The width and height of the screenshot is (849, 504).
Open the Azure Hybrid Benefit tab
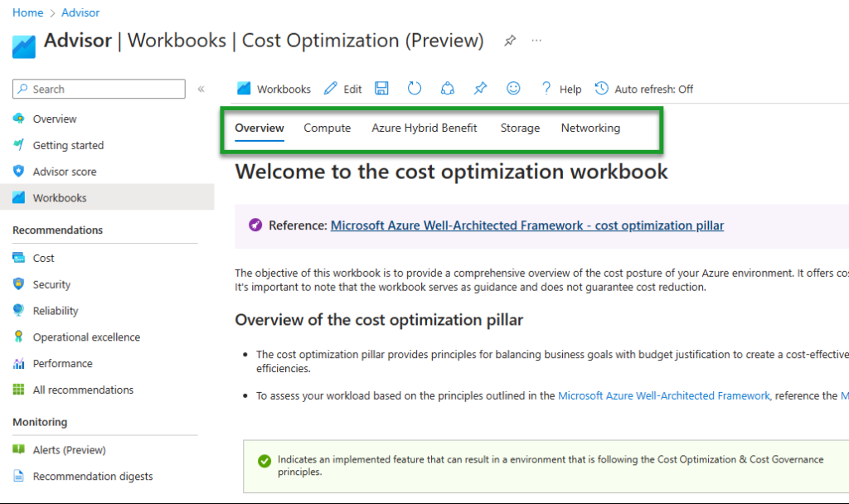pyautogui.click(x=424, y=128)
